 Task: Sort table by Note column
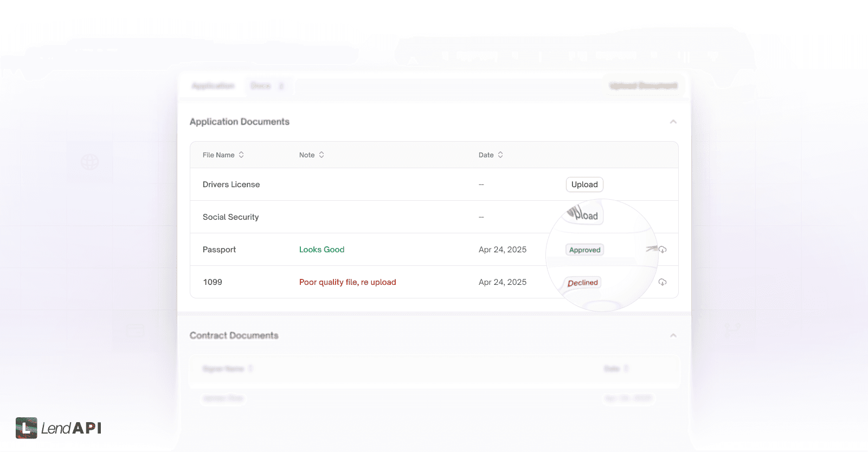[x=322, y=155]
